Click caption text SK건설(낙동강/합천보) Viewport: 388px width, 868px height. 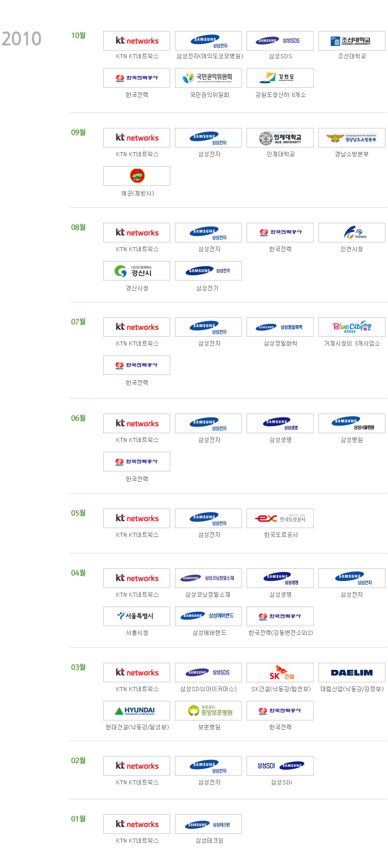[x=281, y=689]
